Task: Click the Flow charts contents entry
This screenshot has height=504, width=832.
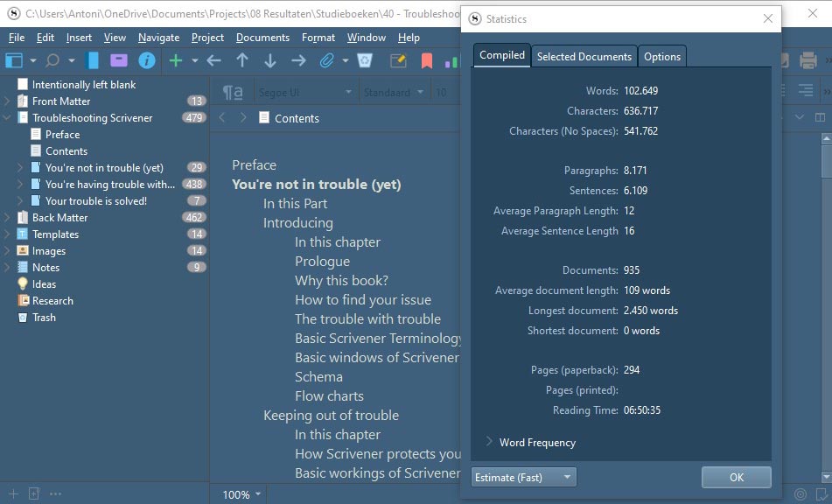Action: pyautogui.click(x=330, y=395)
